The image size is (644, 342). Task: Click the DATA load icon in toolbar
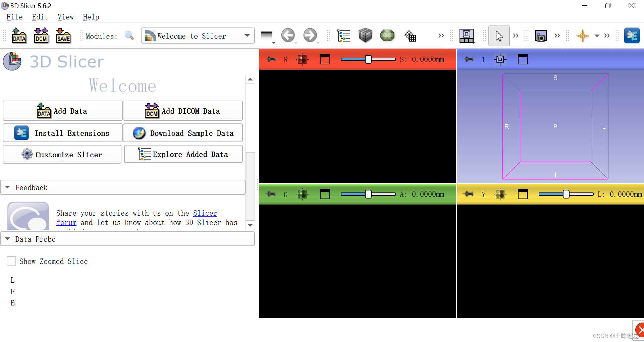pos(19,36)
